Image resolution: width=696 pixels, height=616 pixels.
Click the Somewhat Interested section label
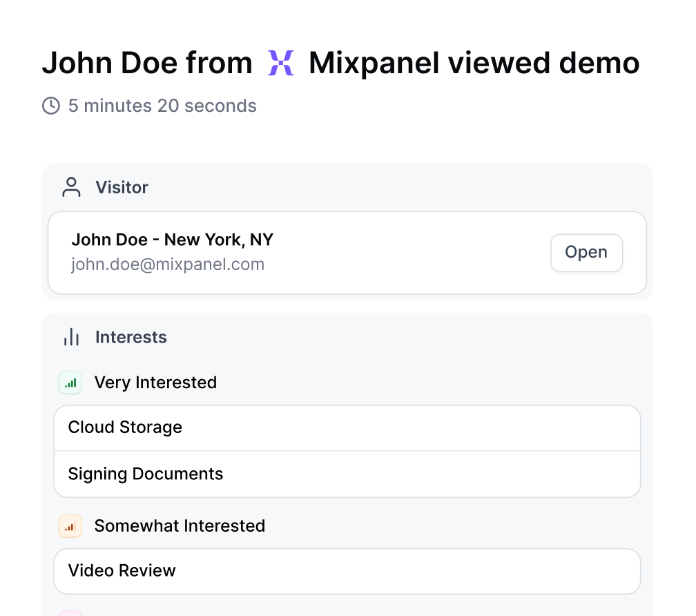pos(179,526)
